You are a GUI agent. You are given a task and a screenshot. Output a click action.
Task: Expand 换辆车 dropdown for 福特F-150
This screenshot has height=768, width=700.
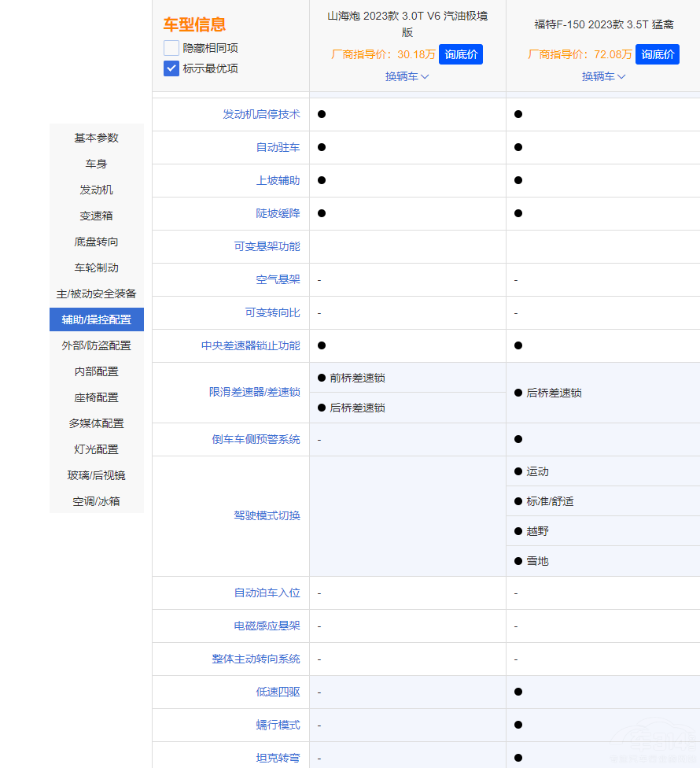603,76
